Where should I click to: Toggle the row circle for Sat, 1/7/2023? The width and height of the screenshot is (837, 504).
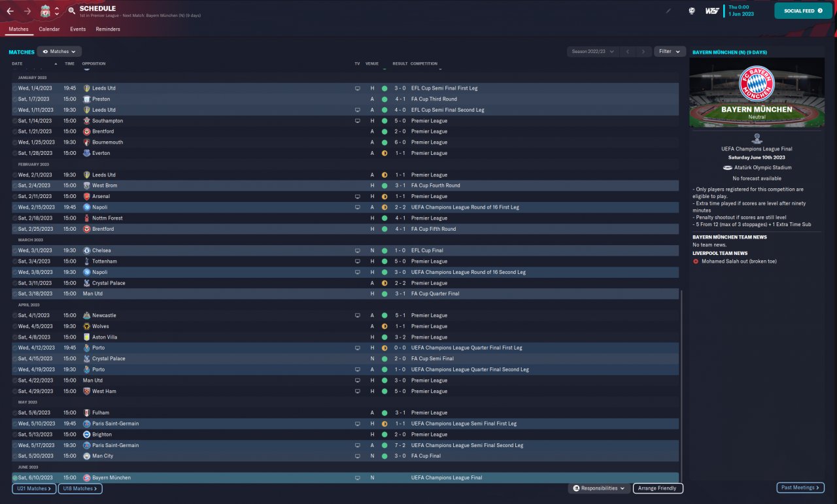[x=15, y=99]
